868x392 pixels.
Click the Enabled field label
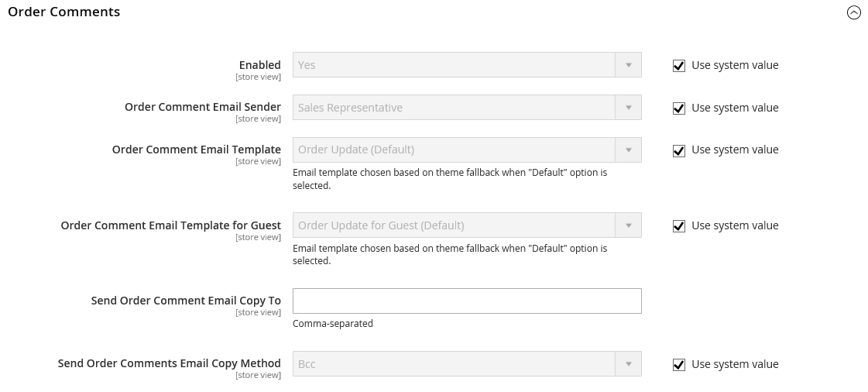(x=259, y=65)
